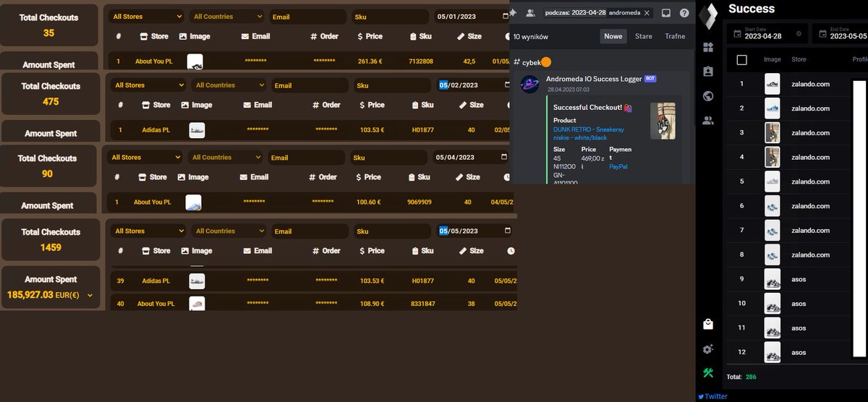Viewport: 868px width, 402px height.
Task: Click the Total 286 count at the table bottom
Action: click(741, 377)
